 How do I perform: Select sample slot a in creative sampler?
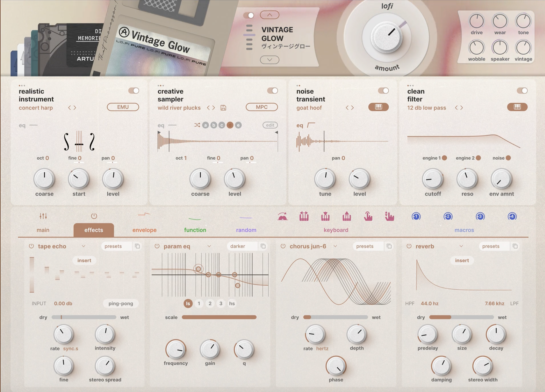coord(205,125)
